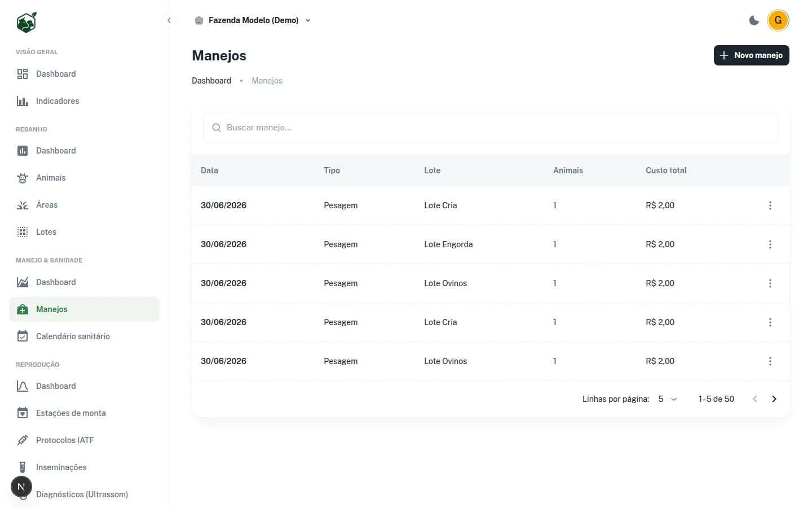The image size is (812, 508).
Task: Open actions menu for last row Lote Ovinos
Action: [770, 361]
